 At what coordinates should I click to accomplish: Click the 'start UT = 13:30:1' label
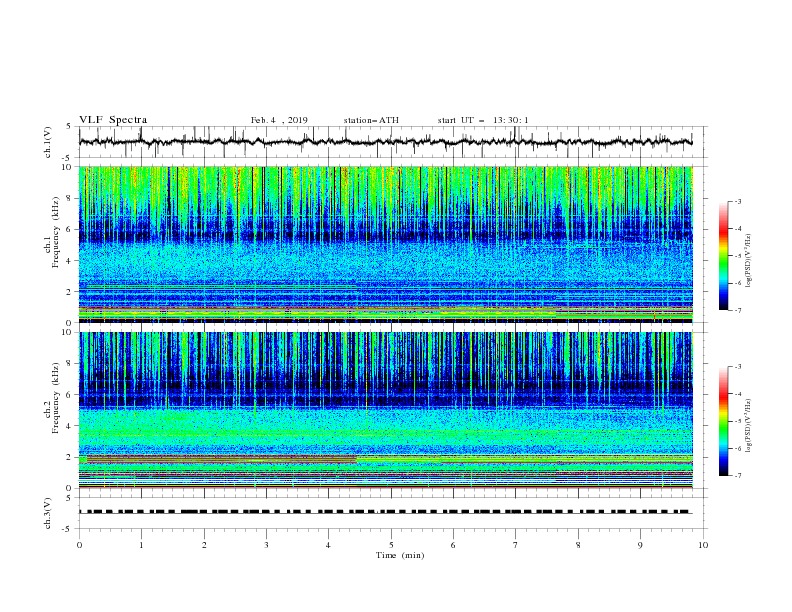click(x=482, y=120)
